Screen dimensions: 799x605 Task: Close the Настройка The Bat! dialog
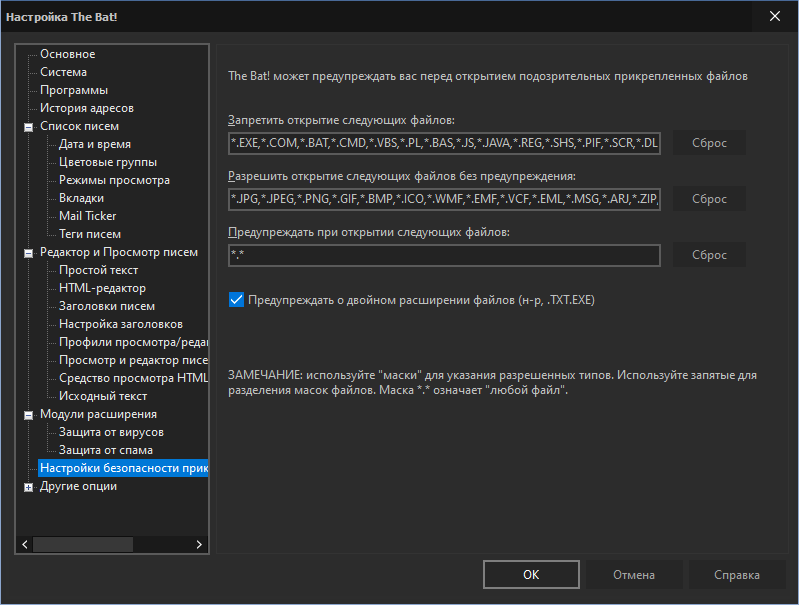775,16
